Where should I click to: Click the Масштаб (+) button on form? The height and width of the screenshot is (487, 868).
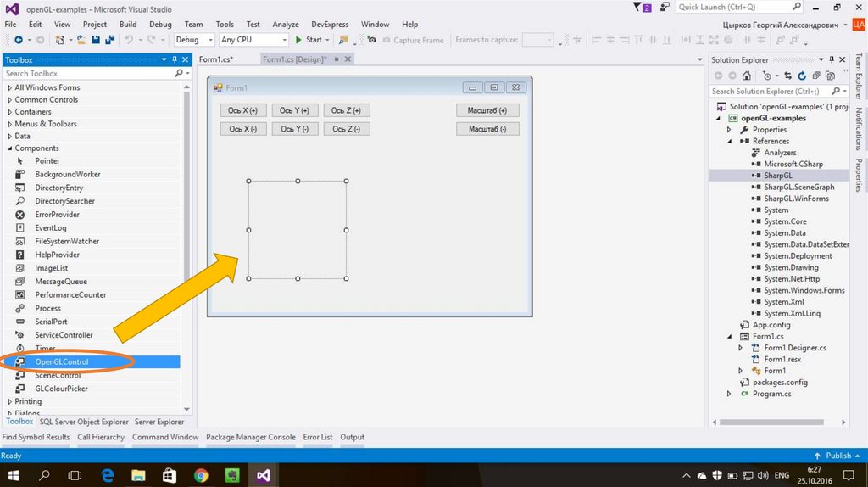click(487, 110)
